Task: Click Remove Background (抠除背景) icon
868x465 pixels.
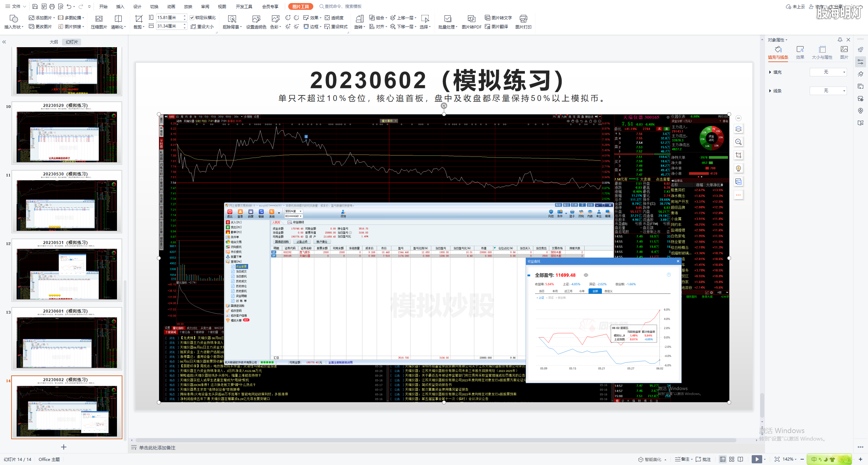Action: (232, 22)
